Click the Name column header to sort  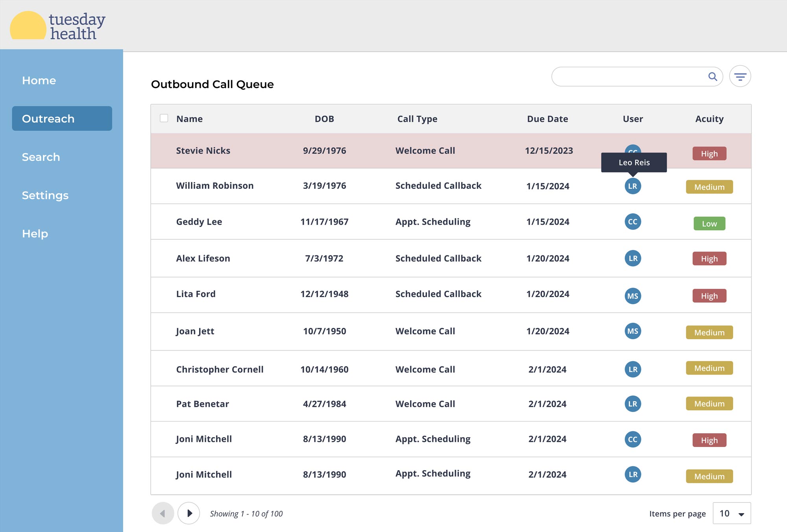tap(189, 118)
